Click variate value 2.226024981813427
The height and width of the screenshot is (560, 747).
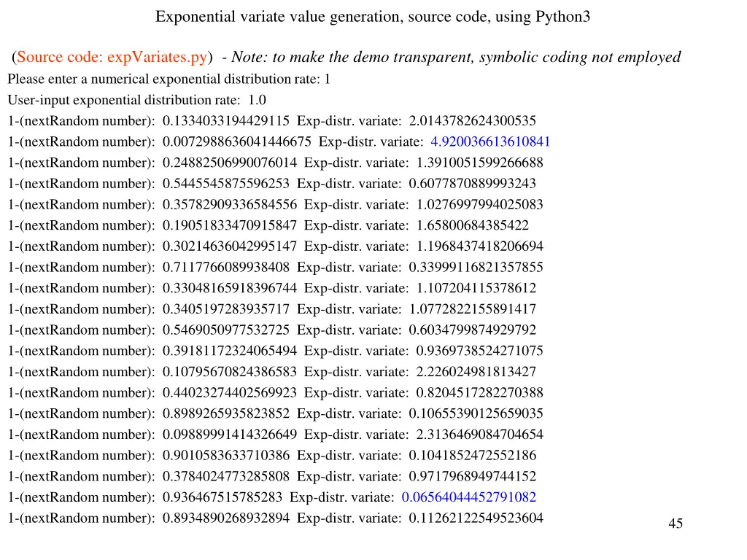476,372
